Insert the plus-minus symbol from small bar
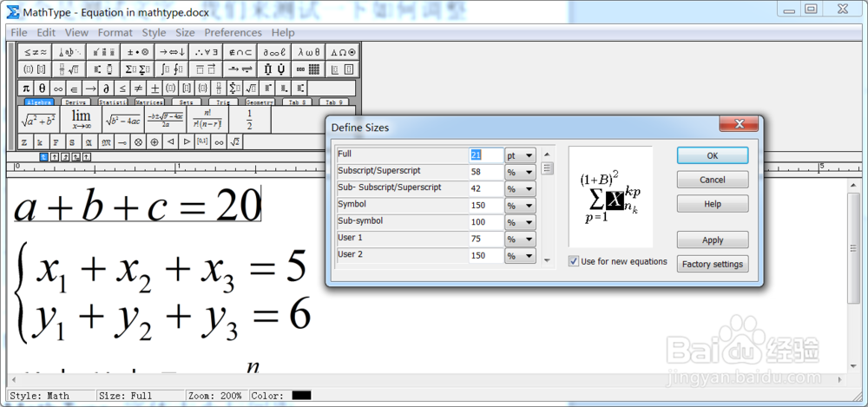 coord(155,88)
